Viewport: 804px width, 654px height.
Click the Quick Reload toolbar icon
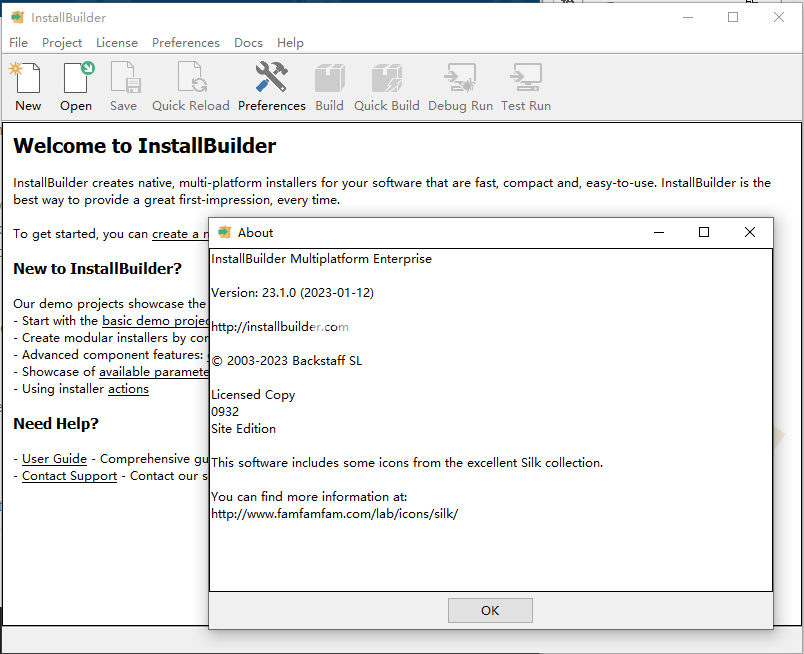click(191, 86)
